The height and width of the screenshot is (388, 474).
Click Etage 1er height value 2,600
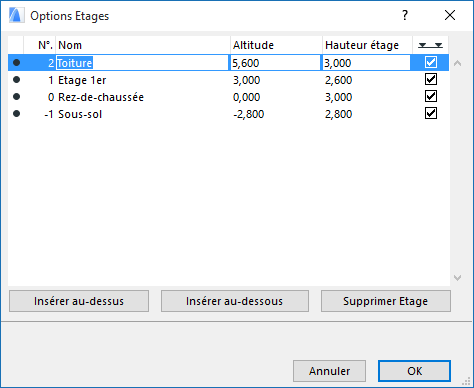tap(338, 80)
